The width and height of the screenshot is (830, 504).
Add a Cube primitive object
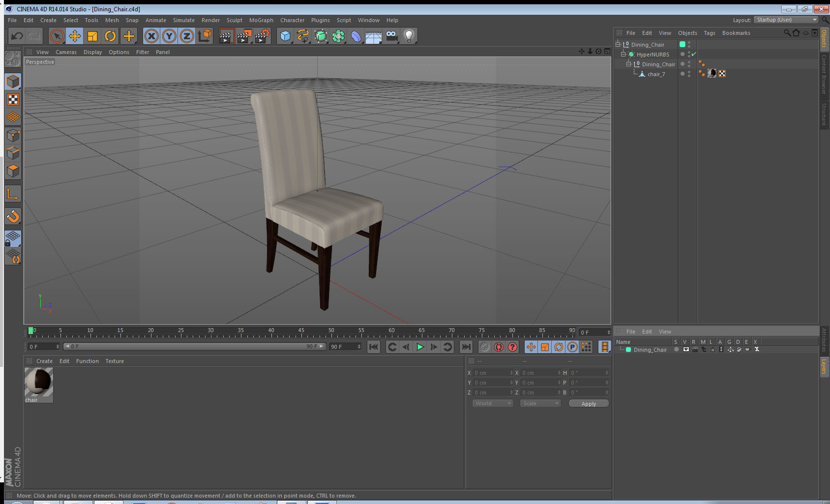pyautogui.click(x=285, y=36)
